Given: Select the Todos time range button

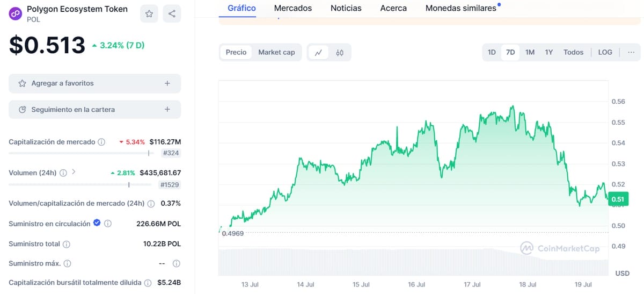Looking at the screenshot, I should [573, 52].
